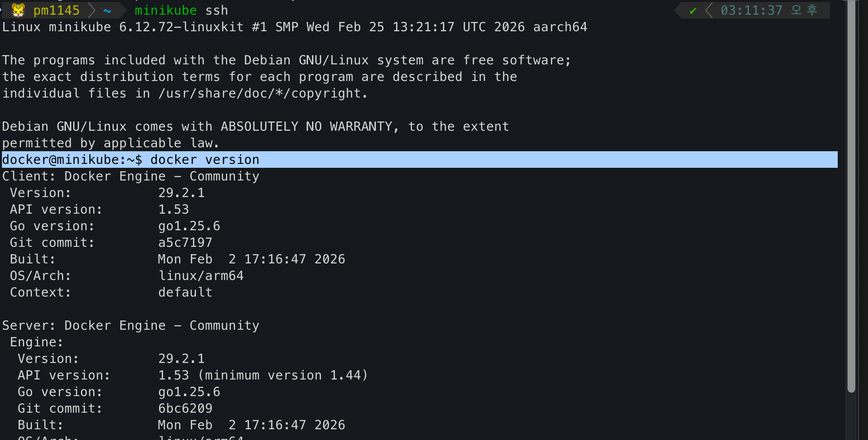Click the client Version value 29.2.1
Image resolution: width=868 pixels, height=440 pixels.
(x=181, y=193)
